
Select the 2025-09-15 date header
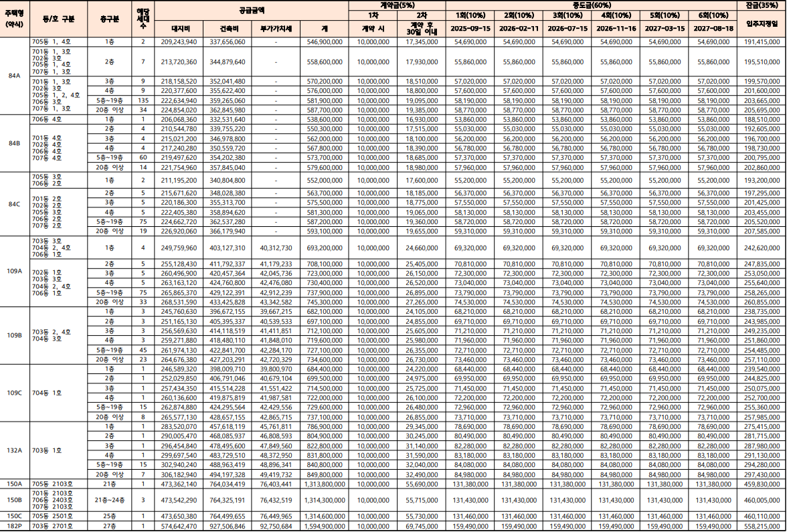point(470,29)
